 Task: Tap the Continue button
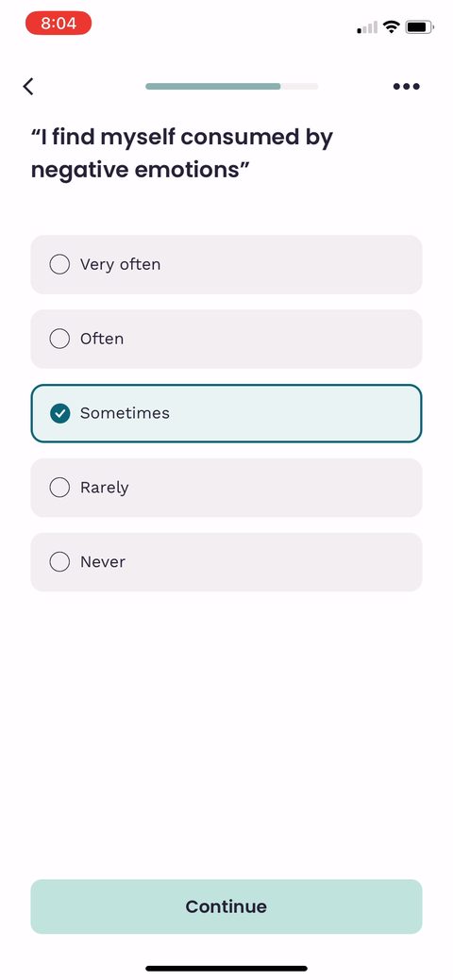pos(226,906)
